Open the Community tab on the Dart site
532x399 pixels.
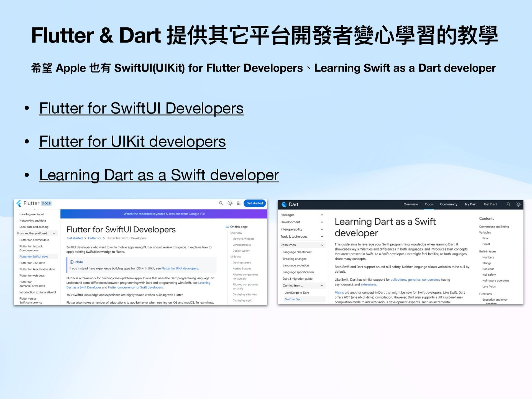[449, 204]
